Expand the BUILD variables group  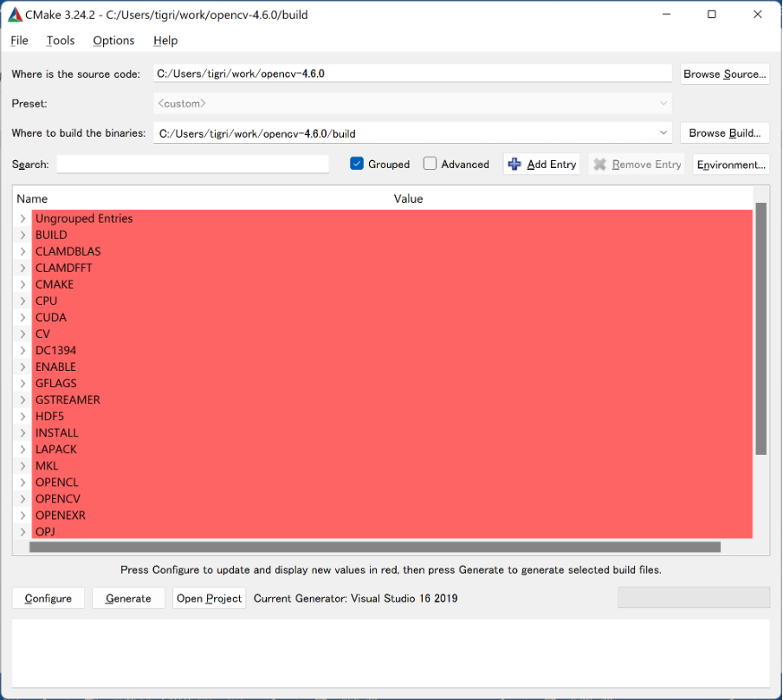pos(23,234)
